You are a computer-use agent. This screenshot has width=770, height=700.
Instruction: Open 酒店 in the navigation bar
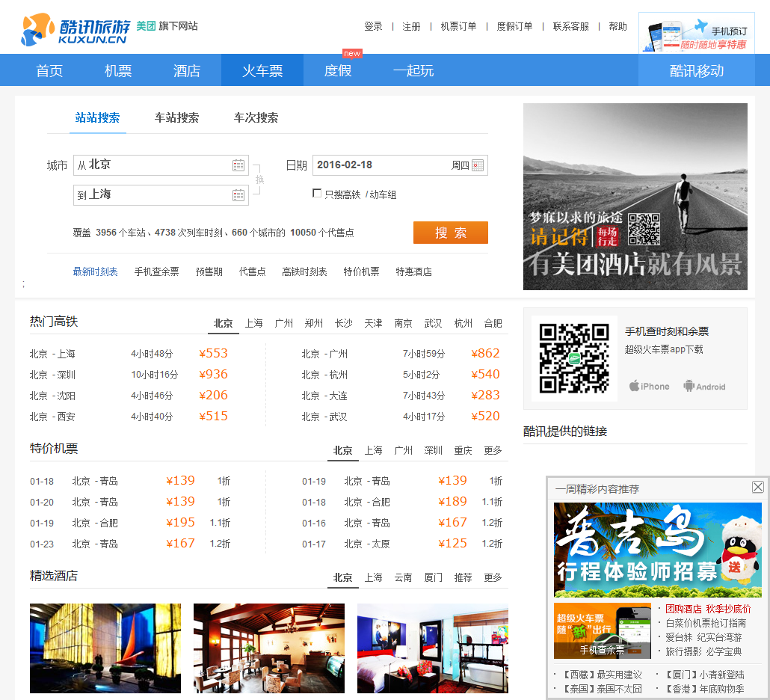pos(187,71)
